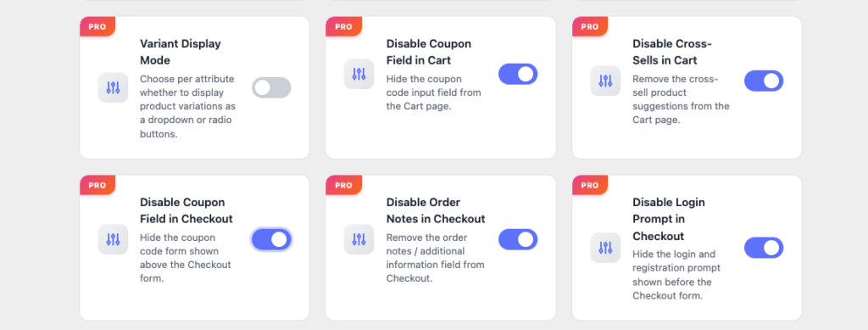
Task: Click the sliders icon for Disable Coupon Field in Checkout
Action: click(113, 239)
